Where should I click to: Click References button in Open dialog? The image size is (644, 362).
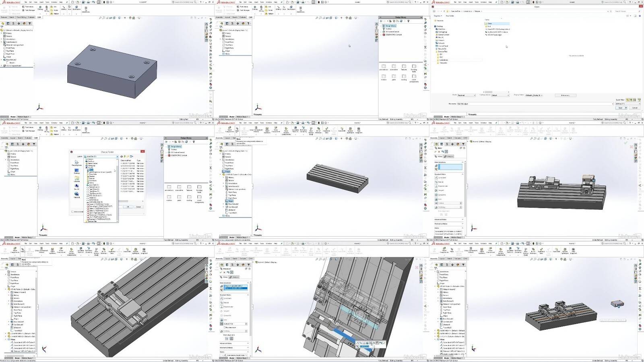(565, 95)
